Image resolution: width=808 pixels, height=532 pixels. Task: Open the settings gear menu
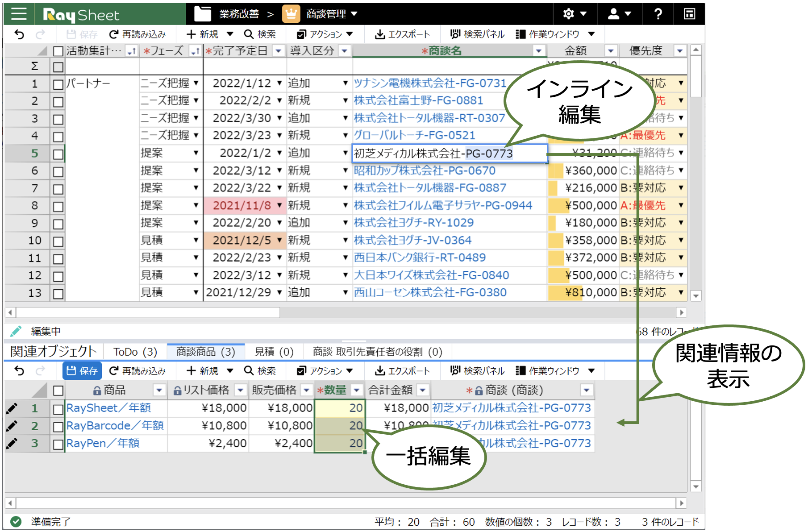click(x=574, y=14)
